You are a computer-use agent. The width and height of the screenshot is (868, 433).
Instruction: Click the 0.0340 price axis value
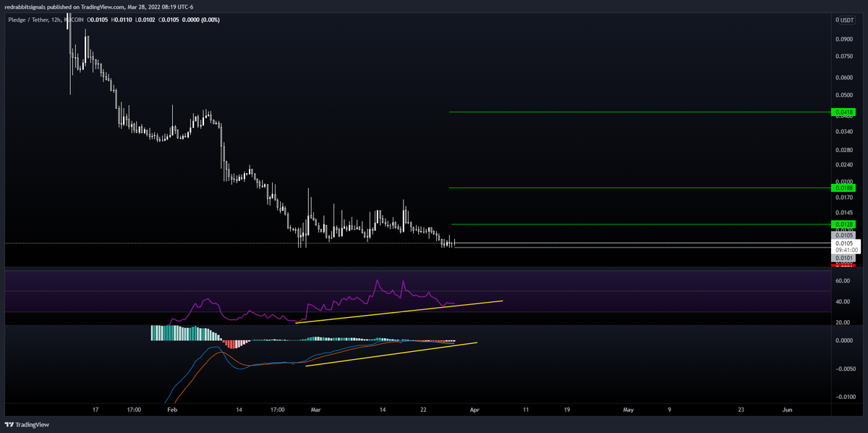point(843,132)
